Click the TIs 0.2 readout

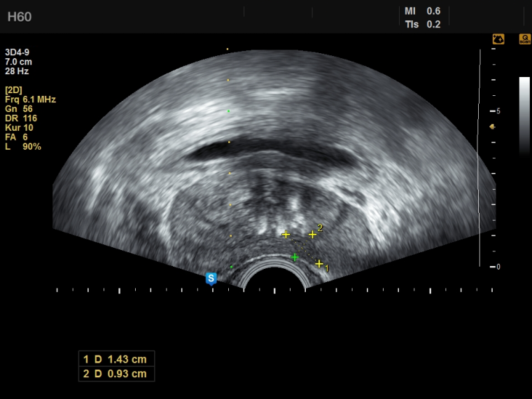point(422,24)
